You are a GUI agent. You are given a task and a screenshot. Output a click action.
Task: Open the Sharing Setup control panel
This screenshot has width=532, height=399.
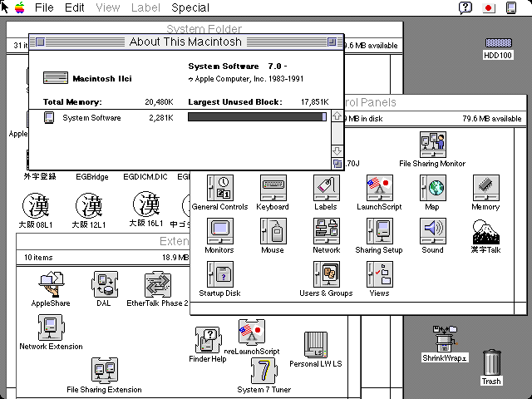pyautogui.click(x=379, y=231)
